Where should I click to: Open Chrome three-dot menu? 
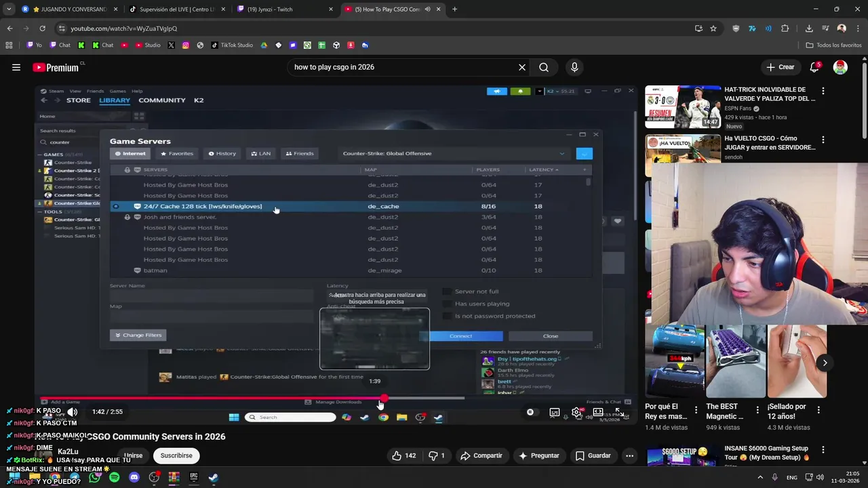pos(858,28)
